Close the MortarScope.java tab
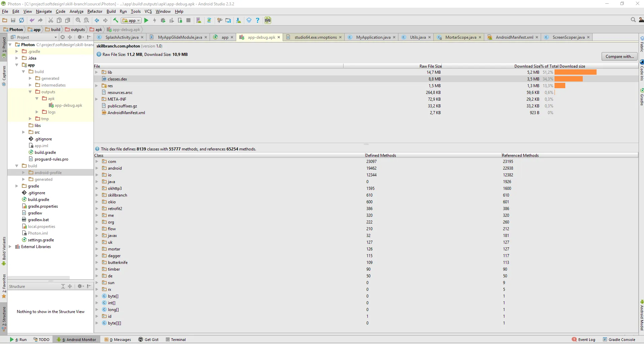 coord(480,37)
